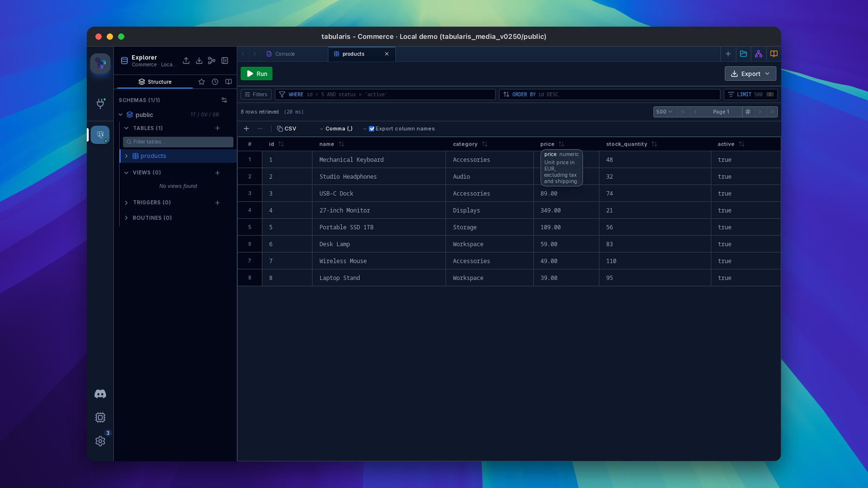Screen dimensions: 868x488
Task: Click the schema filter settings icon
Action: 224,100
